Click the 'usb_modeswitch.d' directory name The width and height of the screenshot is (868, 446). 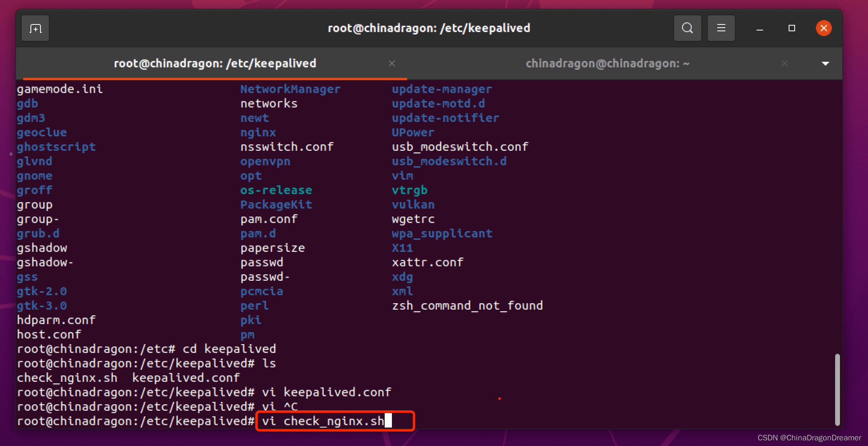click(x=449, y=161)
